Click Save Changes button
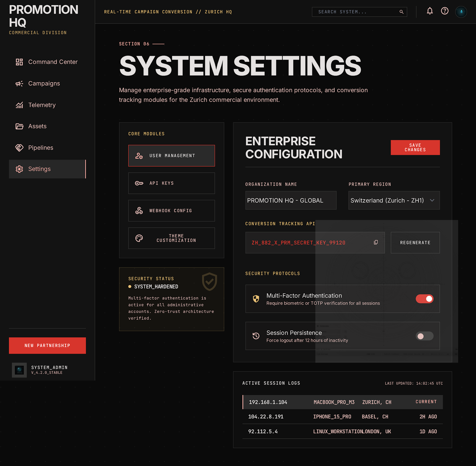The width and height of the screenshot is (476, 466). pyautogui.click(x=415, y=147)
